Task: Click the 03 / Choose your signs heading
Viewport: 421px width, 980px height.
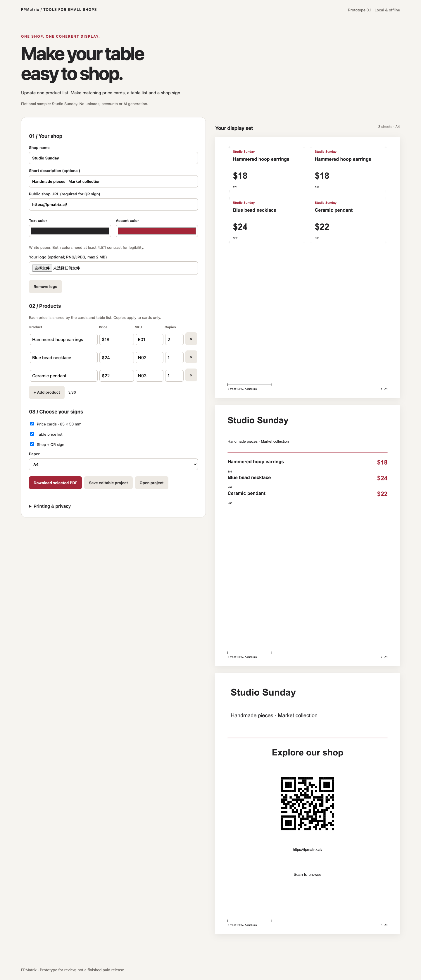Action: tap(56, 412)
